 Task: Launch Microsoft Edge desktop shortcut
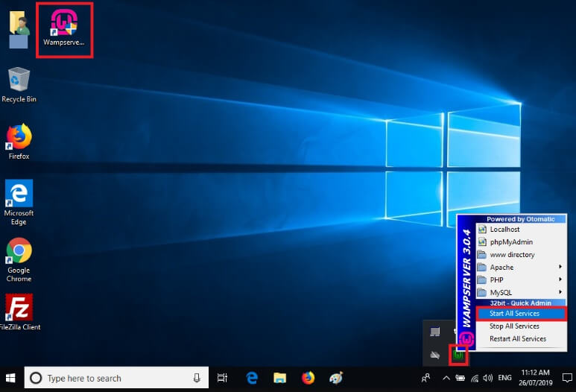point(19,203)
